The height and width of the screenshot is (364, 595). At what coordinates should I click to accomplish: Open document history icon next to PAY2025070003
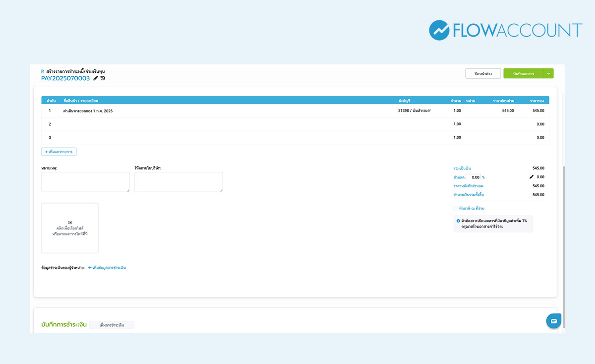click(x=103, y=78)
